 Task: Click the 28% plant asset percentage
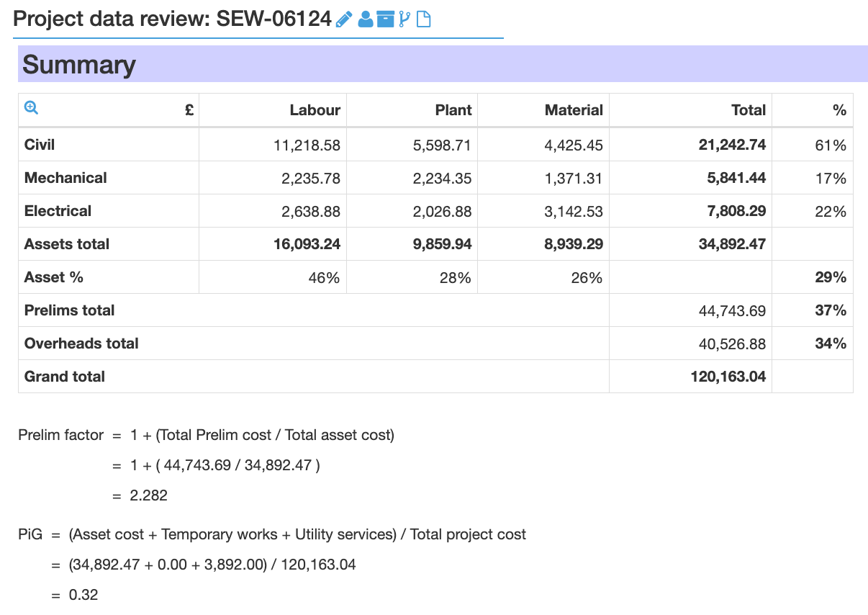click(456, 278)
